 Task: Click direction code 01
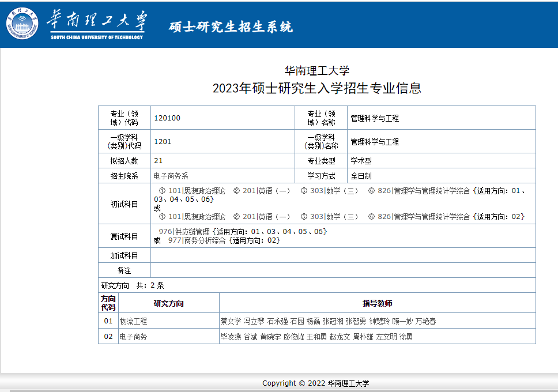108,321
